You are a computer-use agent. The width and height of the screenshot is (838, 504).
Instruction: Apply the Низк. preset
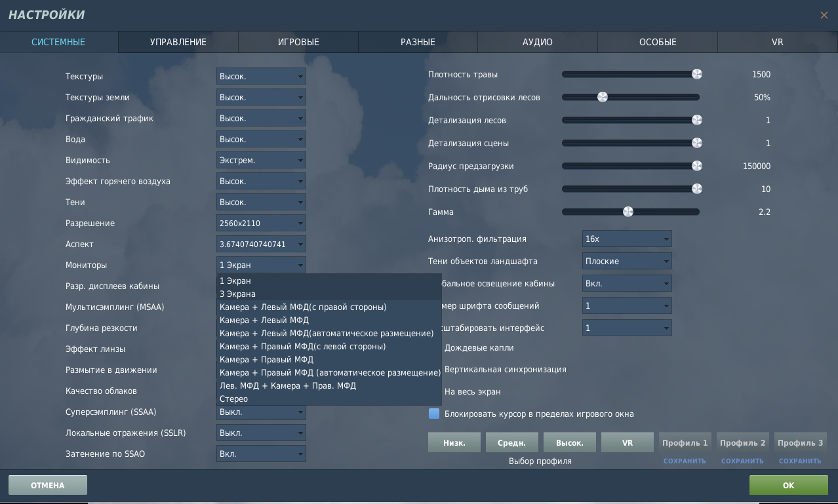pos(454,442)
